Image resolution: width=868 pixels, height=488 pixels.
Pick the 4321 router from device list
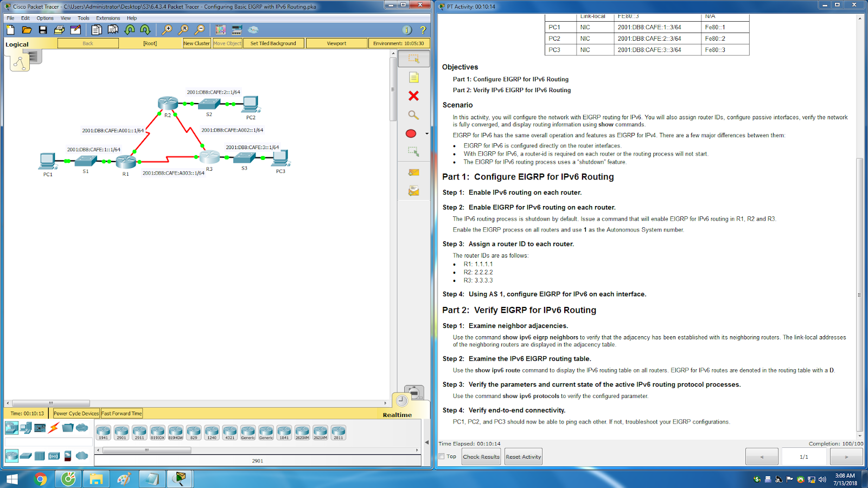click(230, 433)
